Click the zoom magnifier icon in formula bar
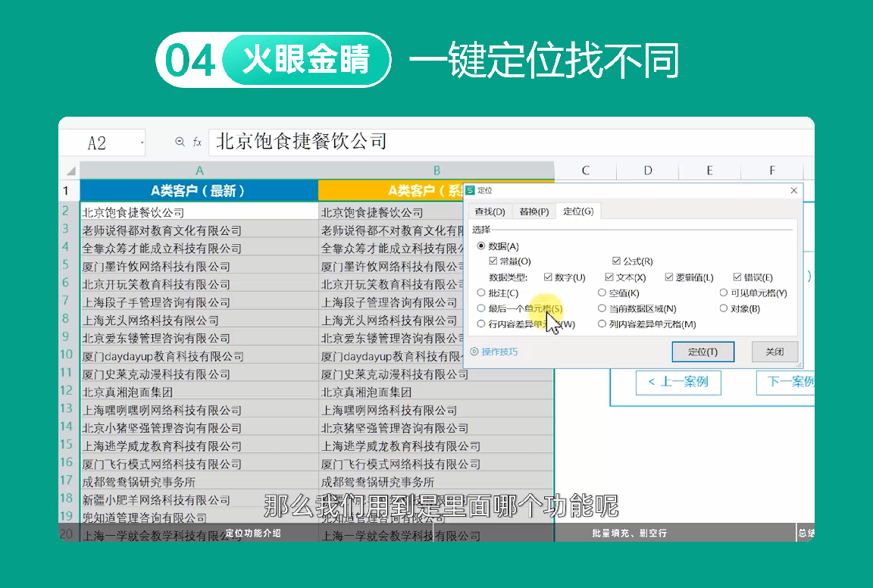This screenshot has width=873, height=588. pyautogui.click(x=180, y=142)
